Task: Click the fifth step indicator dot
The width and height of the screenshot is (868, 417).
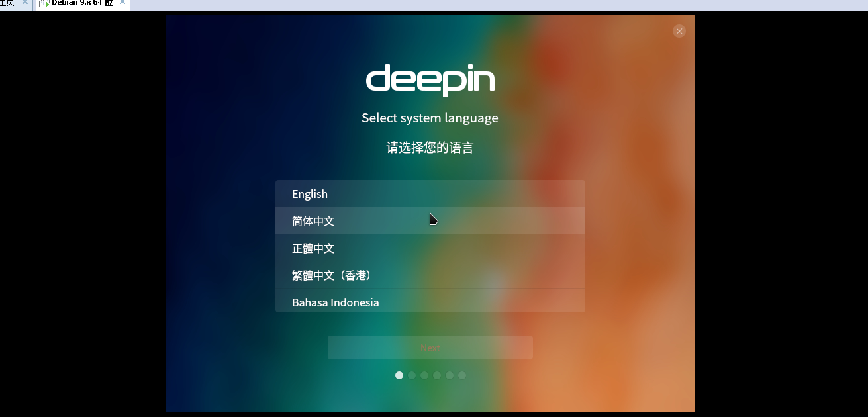Action: [450, 375]
